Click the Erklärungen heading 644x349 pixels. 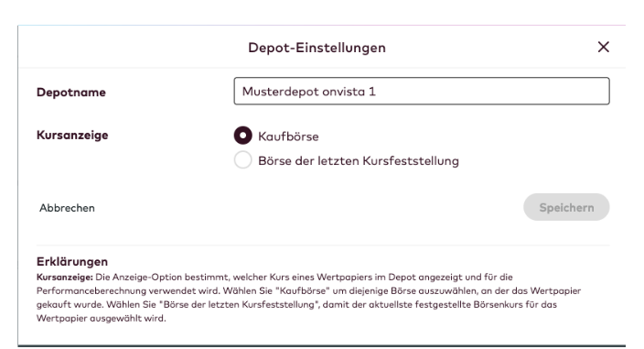pos(72,261)
